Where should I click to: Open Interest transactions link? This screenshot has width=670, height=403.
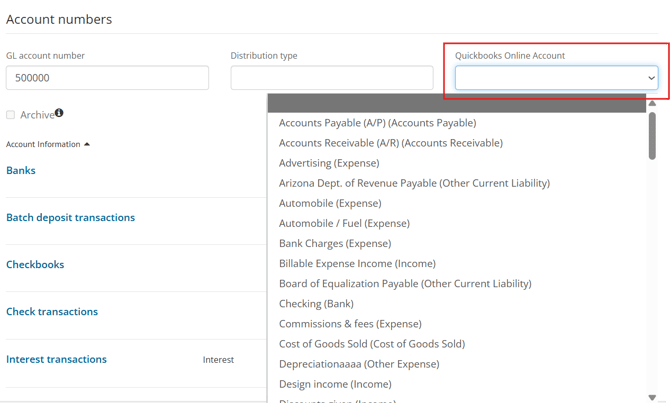[x=56, y=359]
